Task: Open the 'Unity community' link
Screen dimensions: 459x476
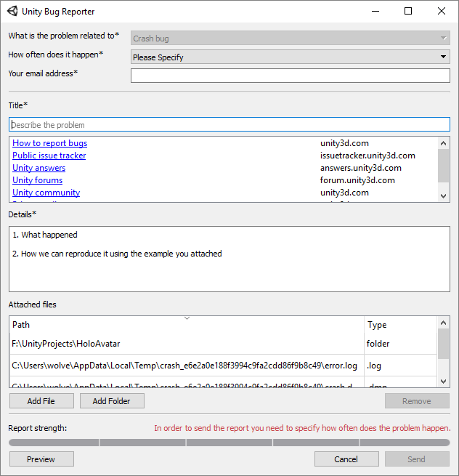Action: tap(46, 193)
